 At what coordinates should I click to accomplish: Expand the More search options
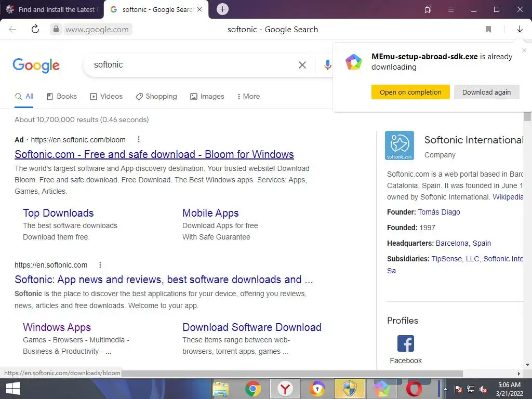tap(249, 96)
